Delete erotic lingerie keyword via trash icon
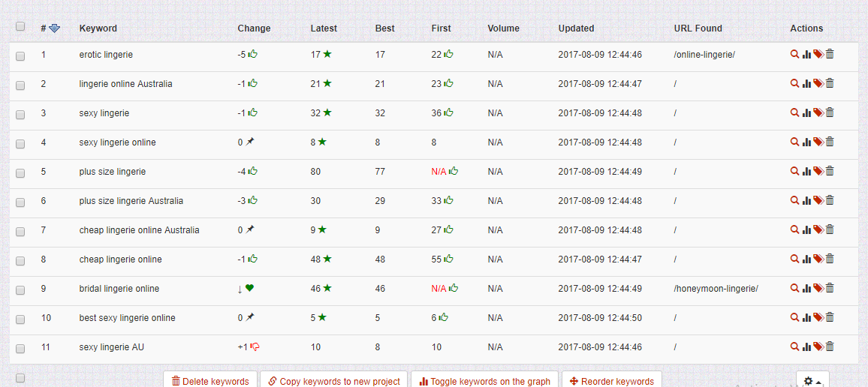 click(830, 54)
